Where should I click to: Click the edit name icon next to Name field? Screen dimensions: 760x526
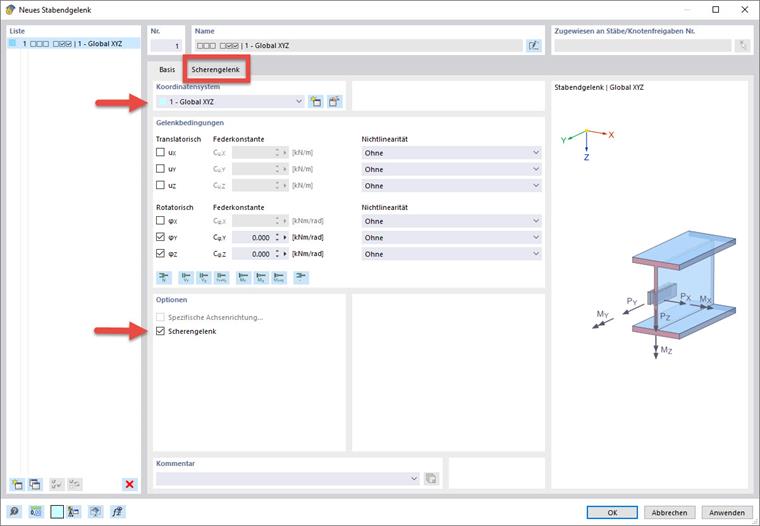[534, 46]
